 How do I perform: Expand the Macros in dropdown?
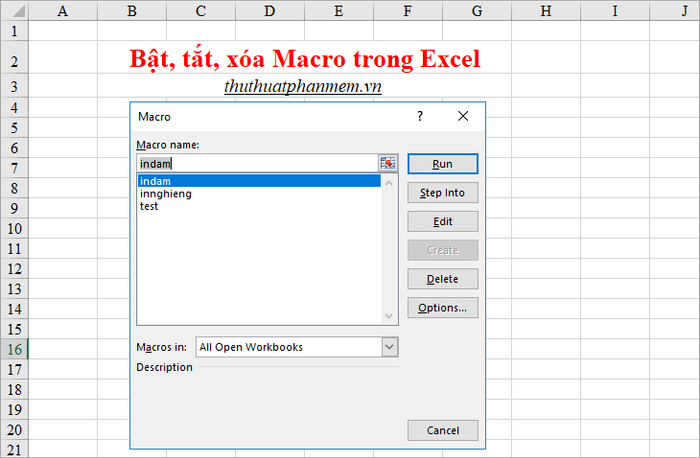pos(389,347)
